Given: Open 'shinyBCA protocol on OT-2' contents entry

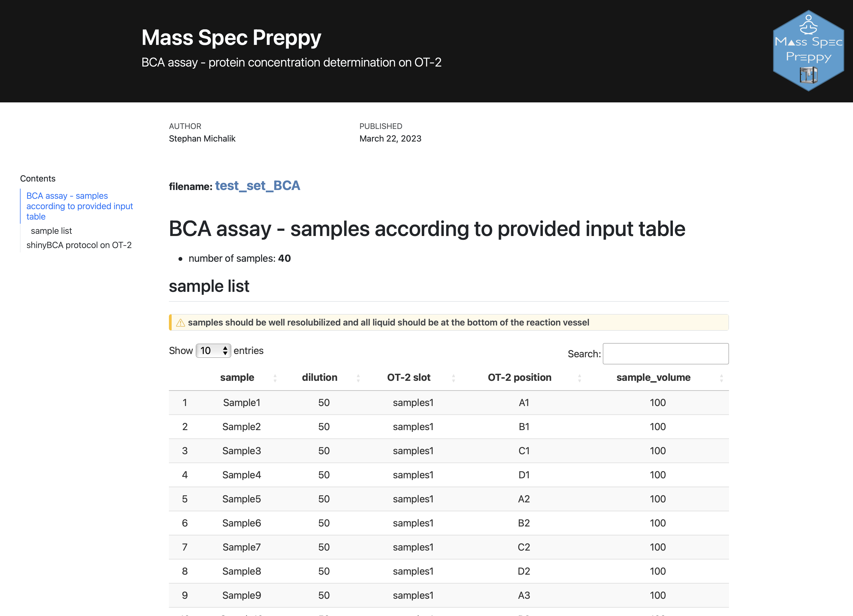Looking at the screenshot, I should tap(79, 245).
